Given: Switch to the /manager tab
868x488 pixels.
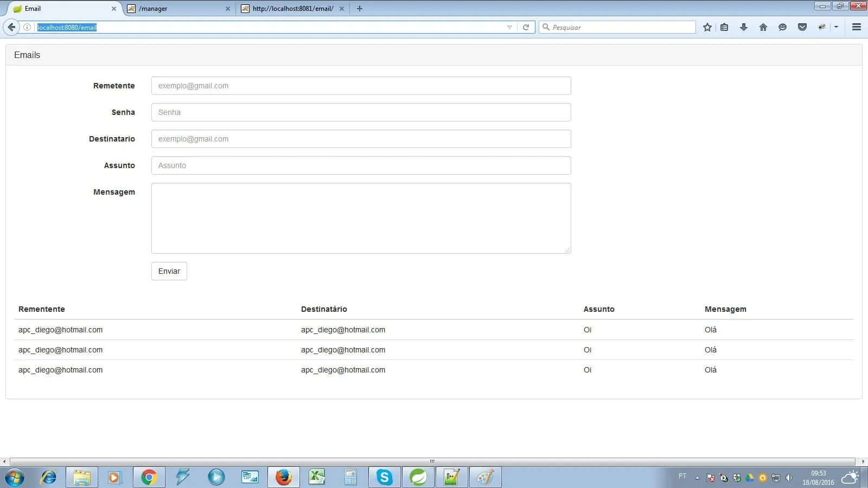Looking at the screenshot, I should (176, 9).
